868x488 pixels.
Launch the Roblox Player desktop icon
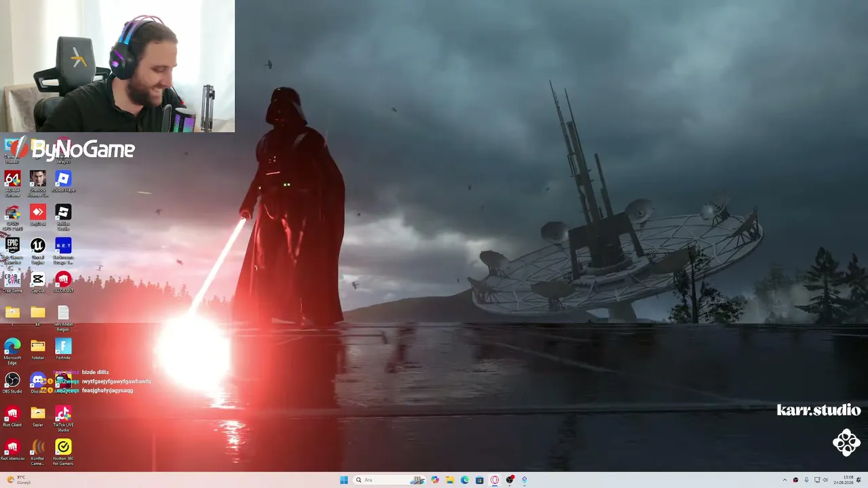coord(63,182)
